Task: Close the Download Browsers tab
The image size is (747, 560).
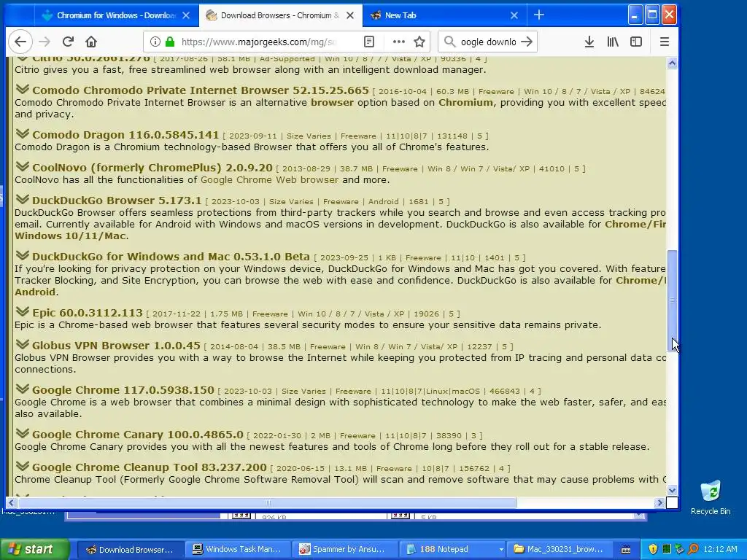Action: 350,15
